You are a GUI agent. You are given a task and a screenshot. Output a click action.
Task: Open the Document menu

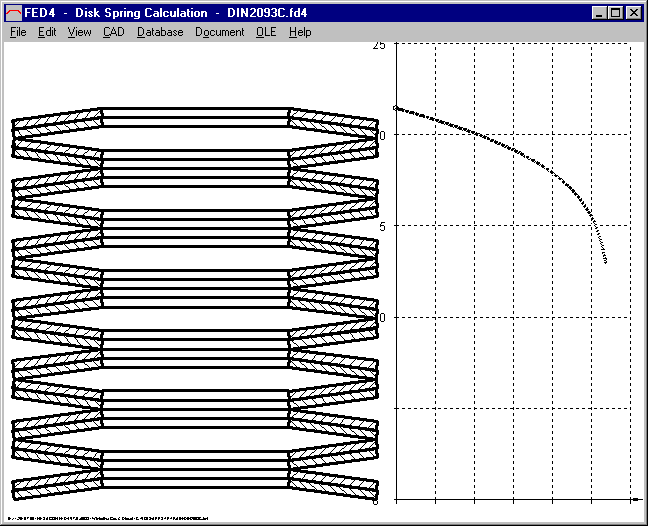[x=219, y=32]
